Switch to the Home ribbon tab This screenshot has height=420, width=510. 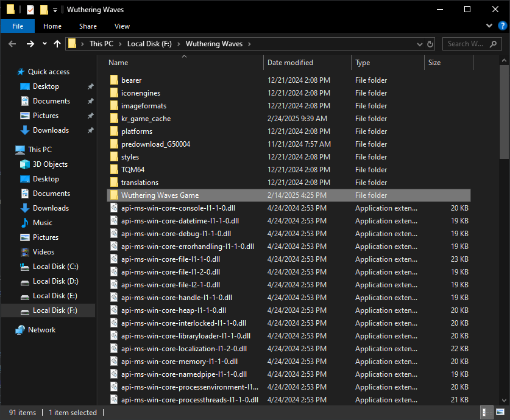(x=52, y=26)
